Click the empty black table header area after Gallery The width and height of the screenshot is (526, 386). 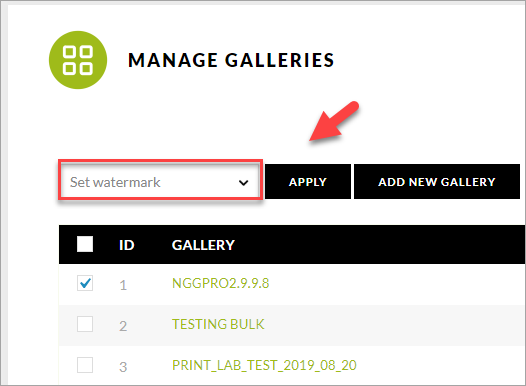379,244
